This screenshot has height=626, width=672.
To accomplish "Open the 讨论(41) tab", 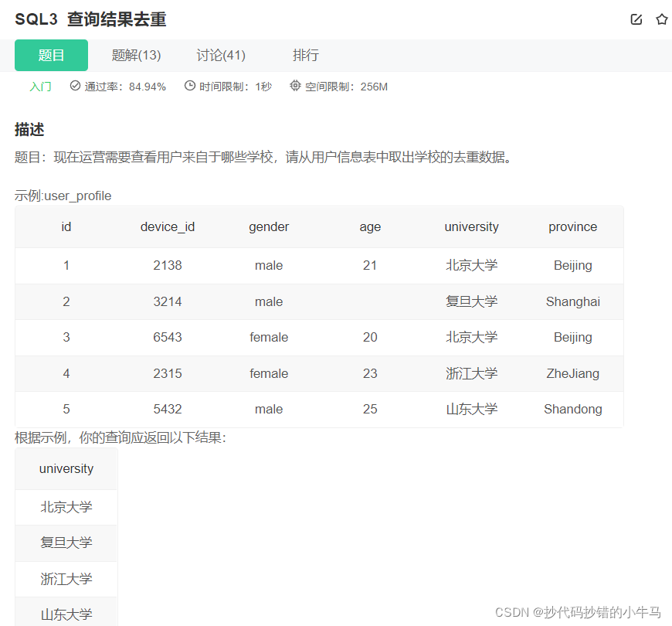I will (x=221, y=56).
